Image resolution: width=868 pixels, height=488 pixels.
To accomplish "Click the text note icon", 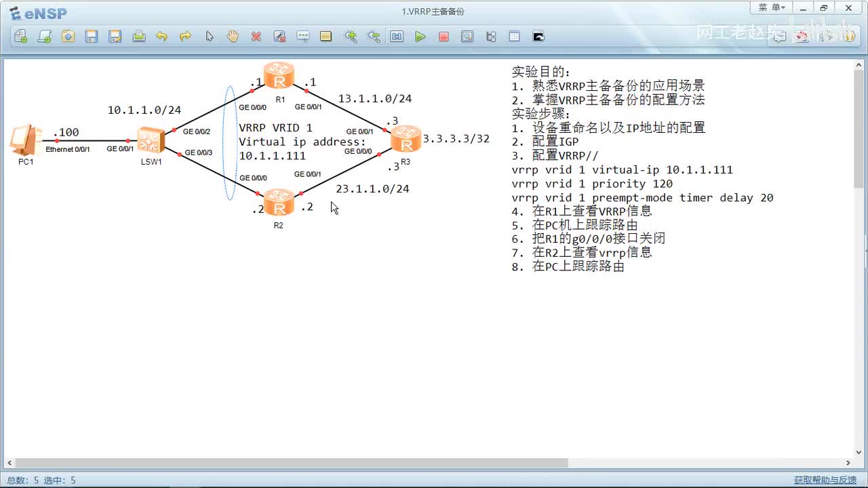I will [x=303, y=37].
